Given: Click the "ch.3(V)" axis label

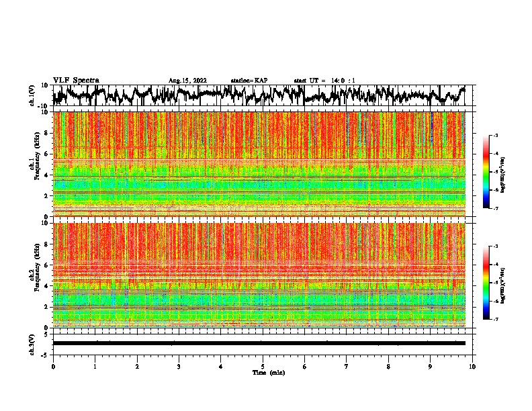Looking at the screenshot, I should (32, 345).
